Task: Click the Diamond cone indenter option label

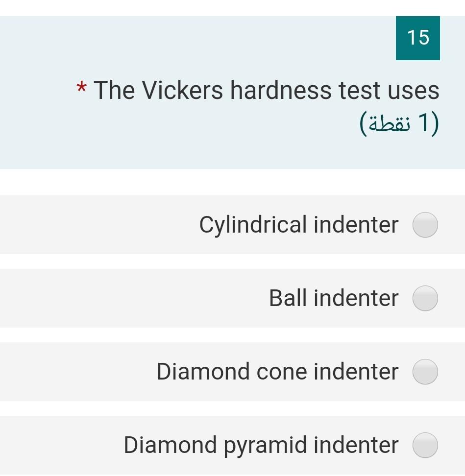Action: coord(277,372)
